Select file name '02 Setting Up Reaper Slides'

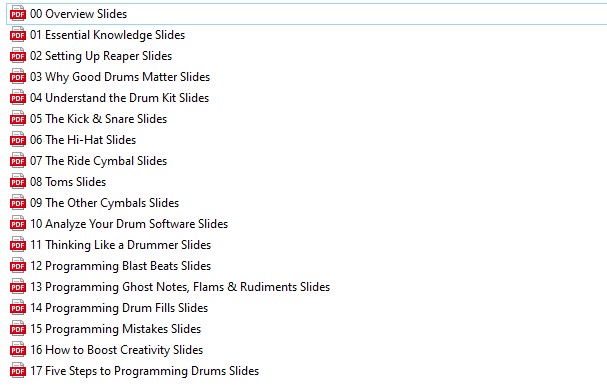tap(101, 56)
